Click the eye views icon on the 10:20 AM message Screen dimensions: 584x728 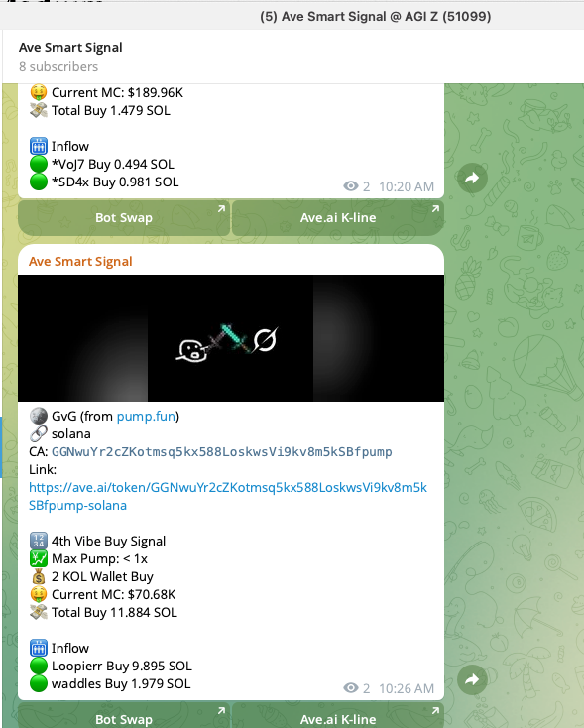coord(351,186)
